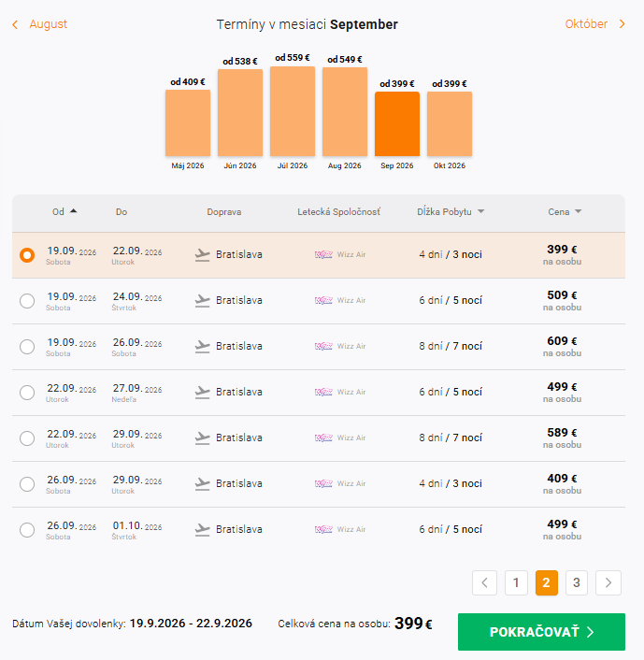644x660 pixels.
Task: Open the Október month link
Action: pyautogui.click(x=586, y=24)
